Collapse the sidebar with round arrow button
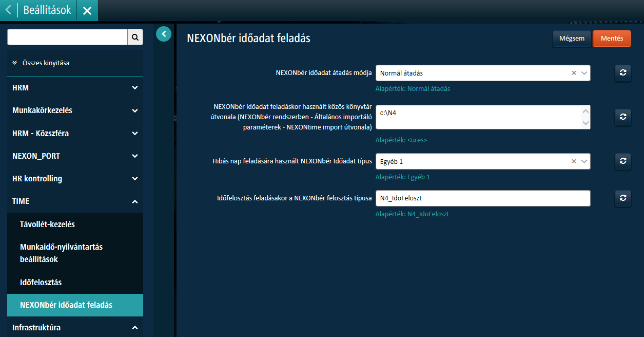 [x=163, y=34]
